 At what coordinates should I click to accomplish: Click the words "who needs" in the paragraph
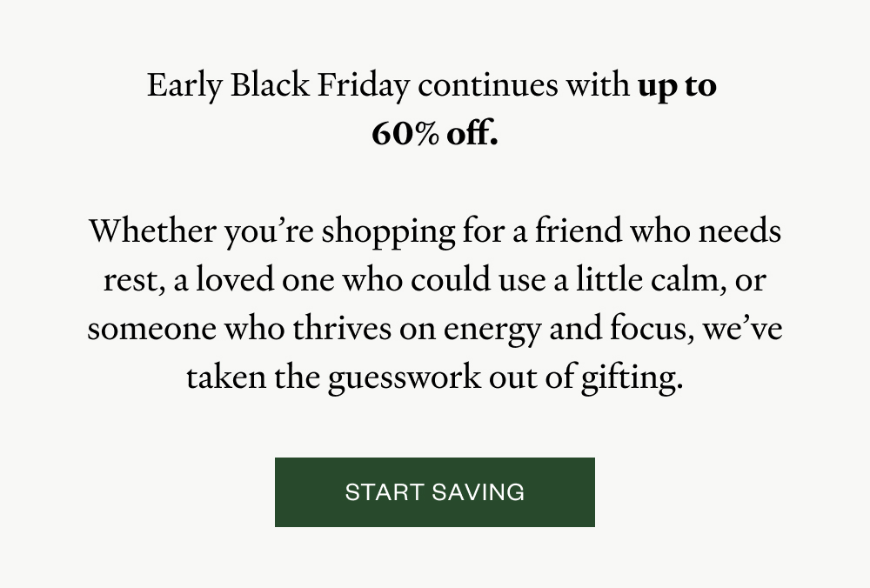click(x=705, y=232)
